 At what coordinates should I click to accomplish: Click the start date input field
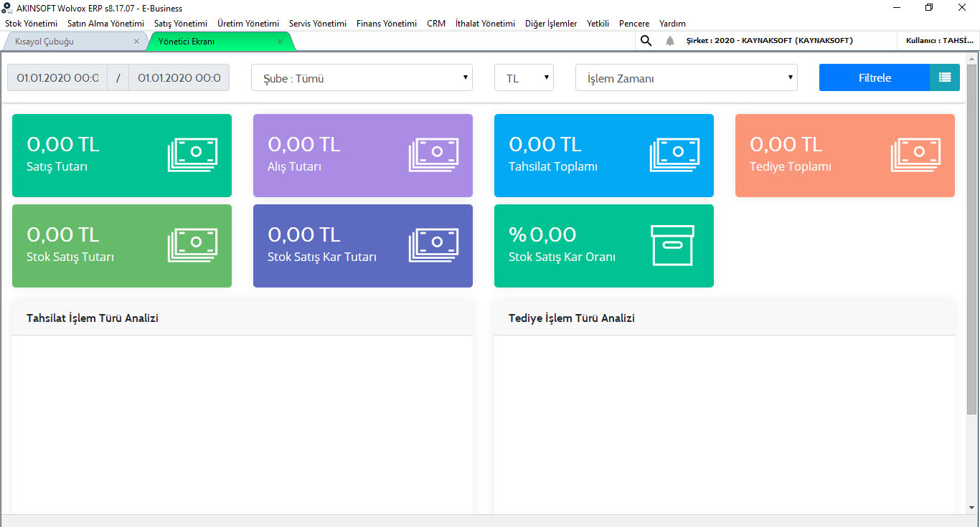click(x=57, y=78)
